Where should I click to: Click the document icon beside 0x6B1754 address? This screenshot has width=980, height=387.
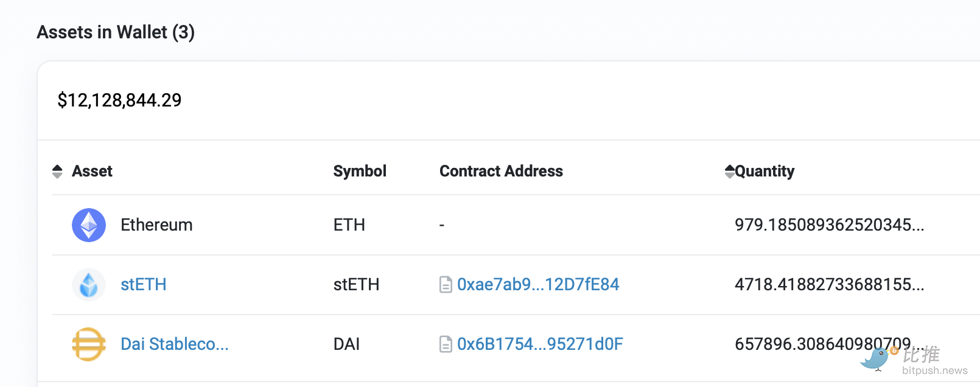[446, 344]
